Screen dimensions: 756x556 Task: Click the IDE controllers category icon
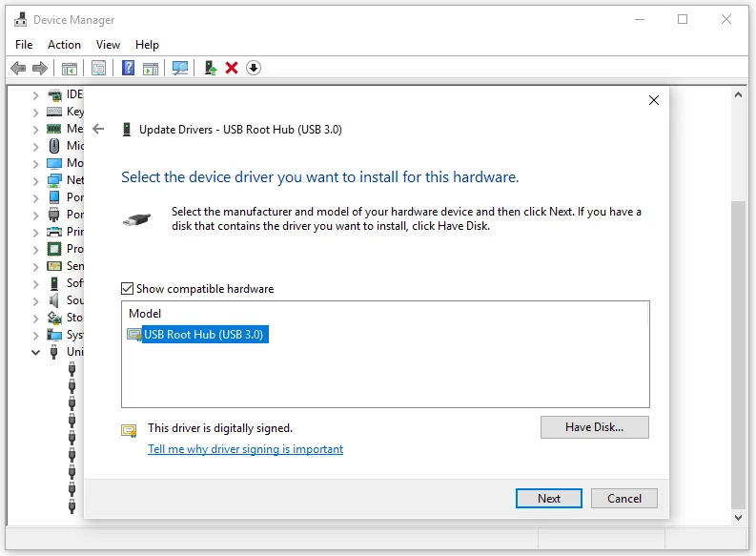coord(54,95)
